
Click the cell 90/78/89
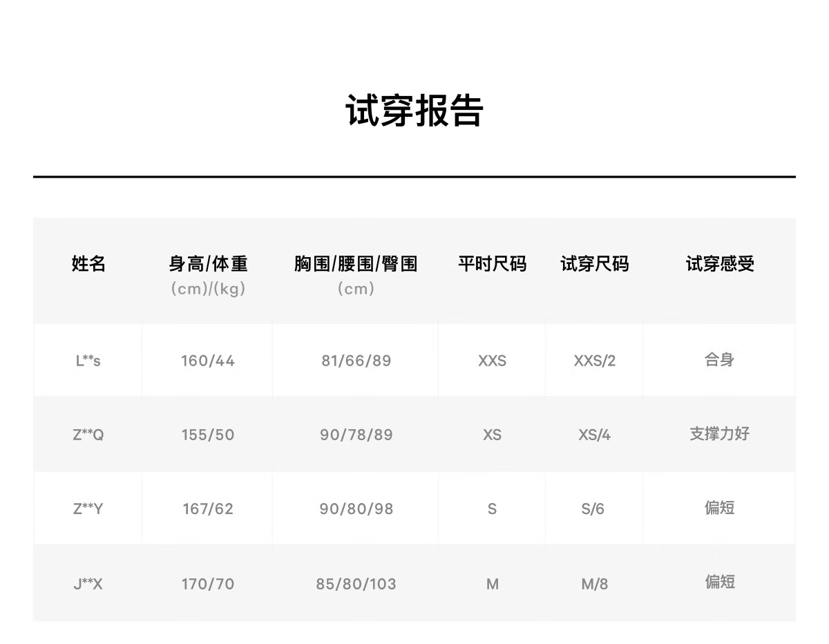(x=356, y=435)
